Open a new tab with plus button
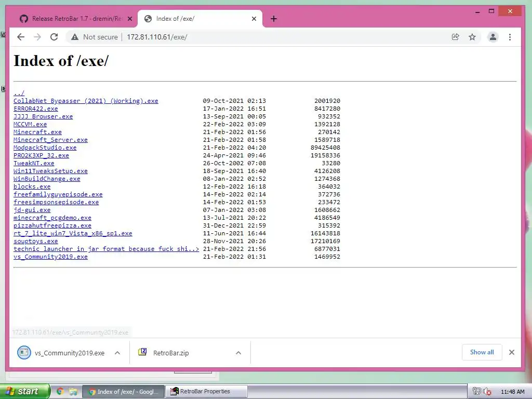 tap(273, 19)
